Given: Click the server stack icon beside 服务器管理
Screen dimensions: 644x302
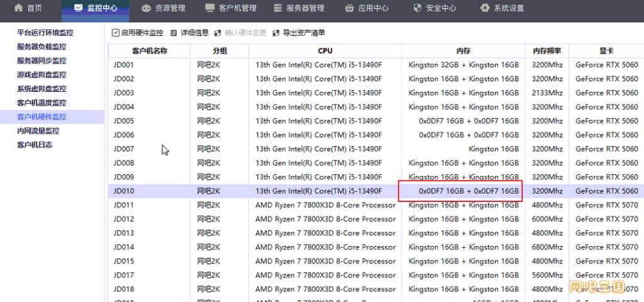Looking at the screenshot, I should [x=278, y=8].
